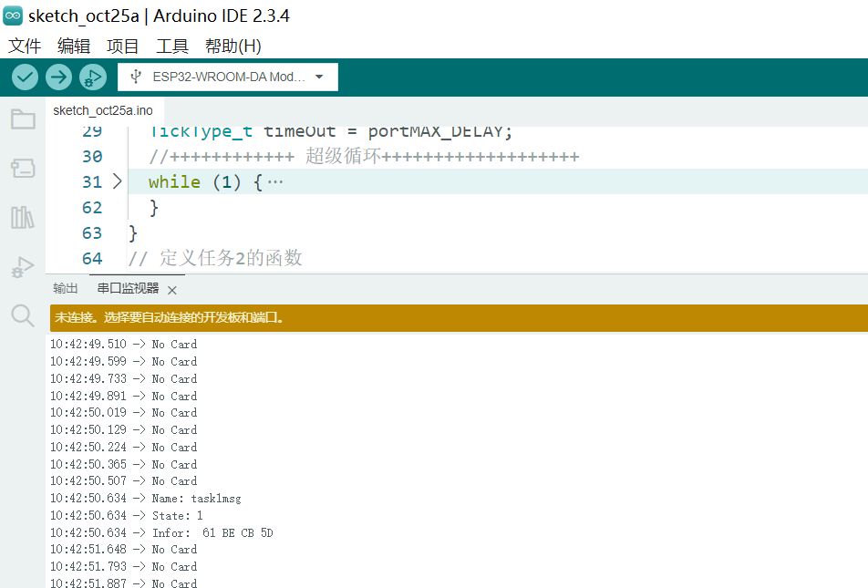Click the 'State: 1' serial output line

point(127,515)
